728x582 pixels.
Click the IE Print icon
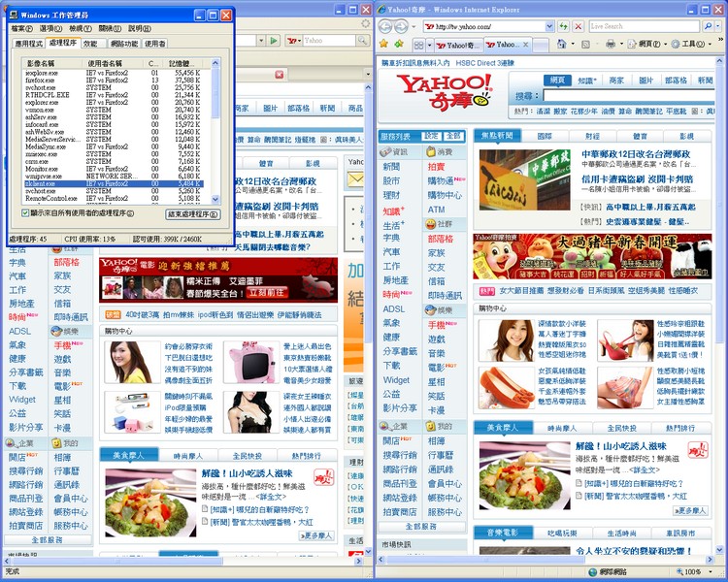coord(611,44)
